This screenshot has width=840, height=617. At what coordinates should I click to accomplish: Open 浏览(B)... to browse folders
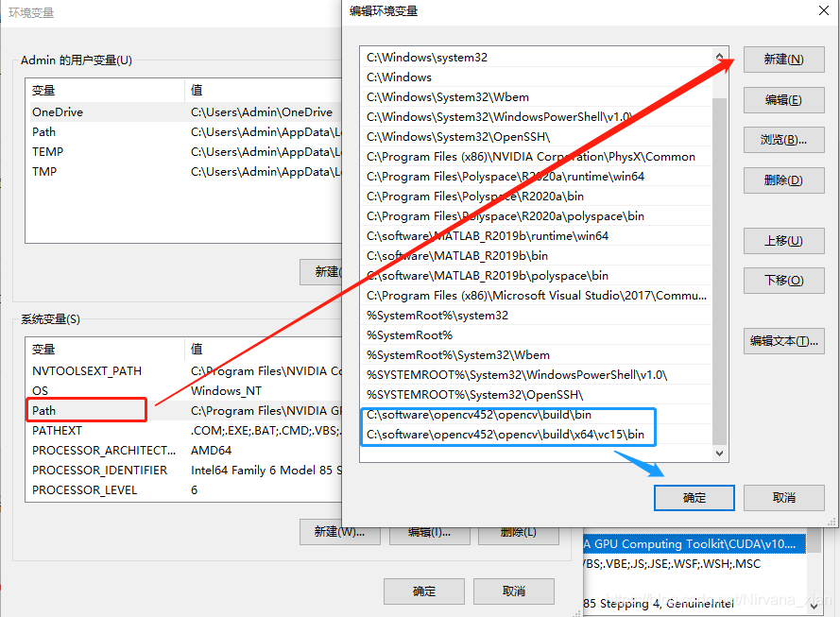[x=783, y=141]
